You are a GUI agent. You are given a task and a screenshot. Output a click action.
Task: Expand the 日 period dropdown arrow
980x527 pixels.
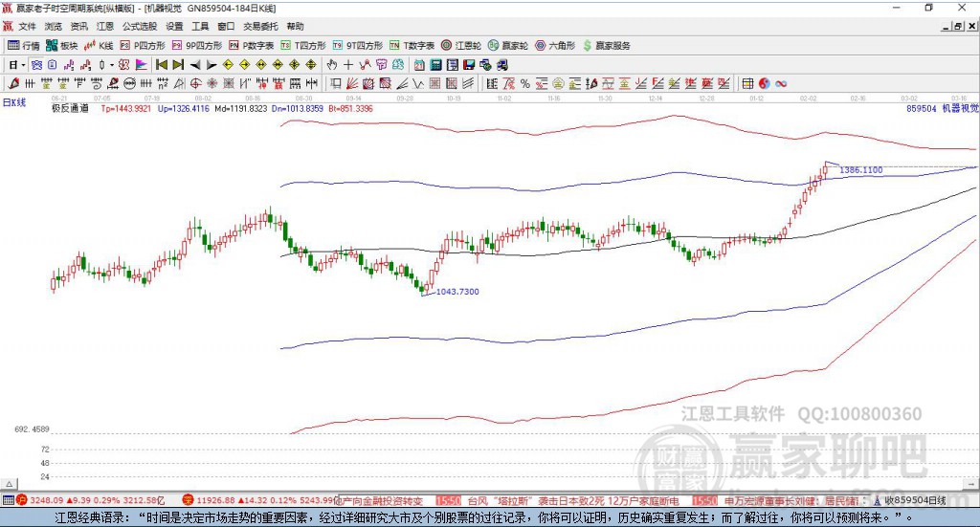pyautogui.click(x=24, y=65)
